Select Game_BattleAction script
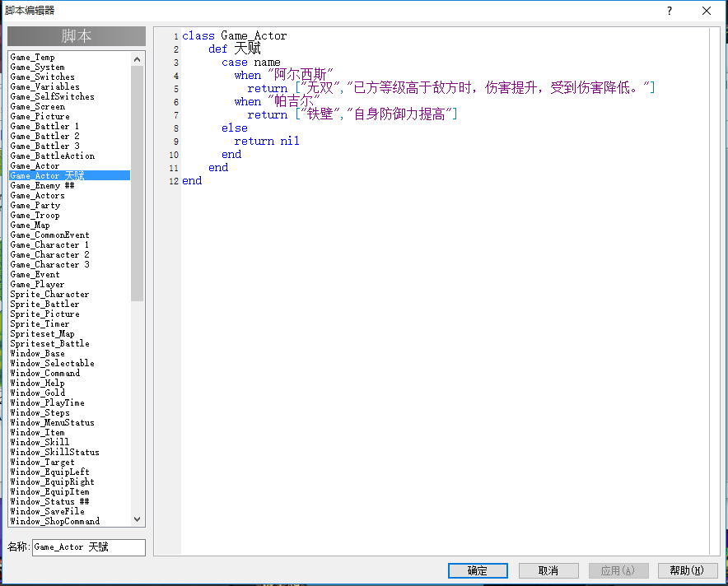 pos(70,156)
